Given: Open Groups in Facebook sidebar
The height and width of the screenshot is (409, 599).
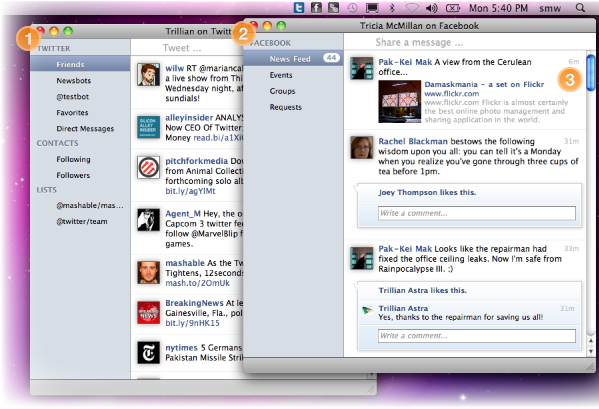Looking at the screenshot, I should click(x=293, y=91).
